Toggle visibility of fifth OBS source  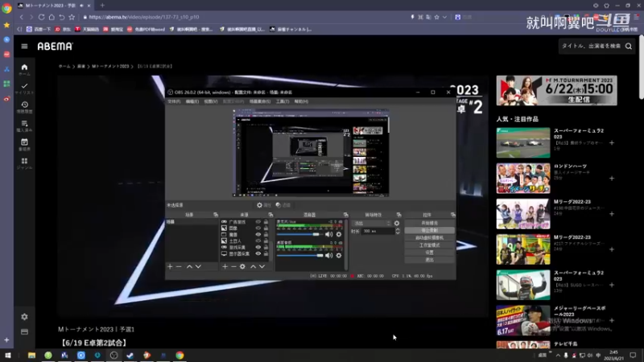(258, 248)
